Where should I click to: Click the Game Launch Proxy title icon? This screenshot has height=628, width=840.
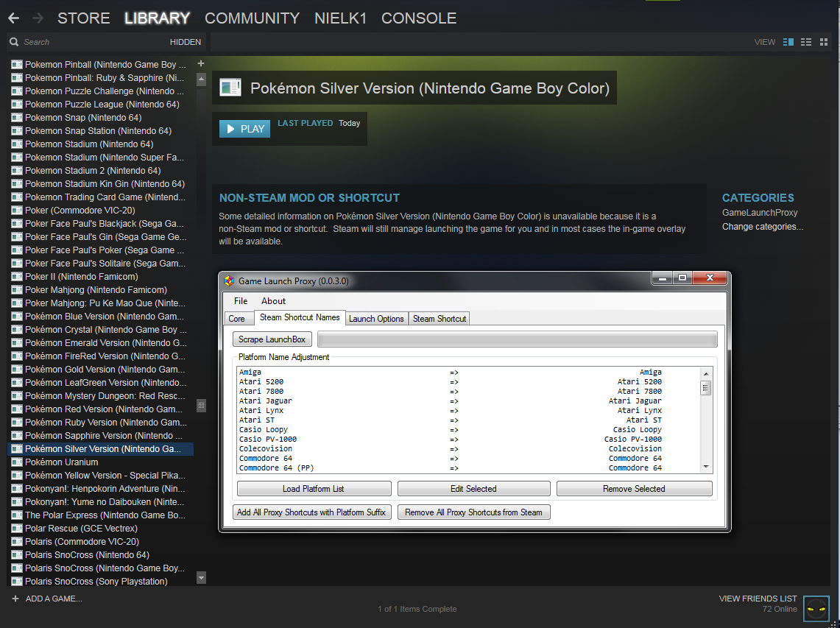pyautogui.click(x=229, y=281)
